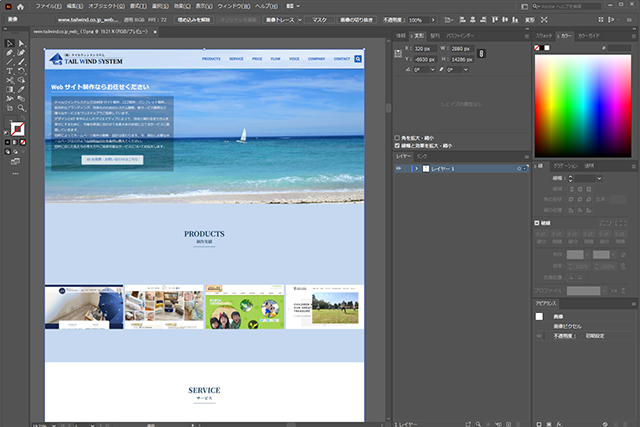Click the Edit Toolbar three-dots button
Image resolution: width=640 pixels, height=427 pixels.
15,174
